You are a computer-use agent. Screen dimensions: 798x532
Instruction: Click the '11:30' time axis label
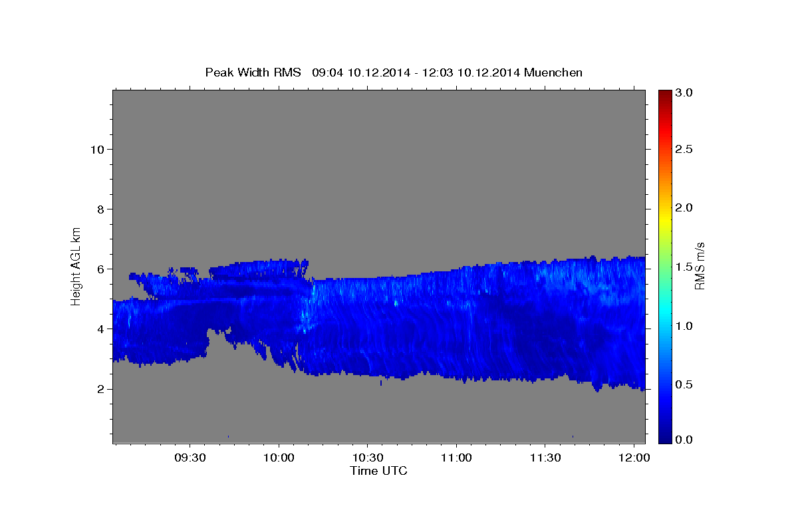pyautogui.click(x=545, y=459)
